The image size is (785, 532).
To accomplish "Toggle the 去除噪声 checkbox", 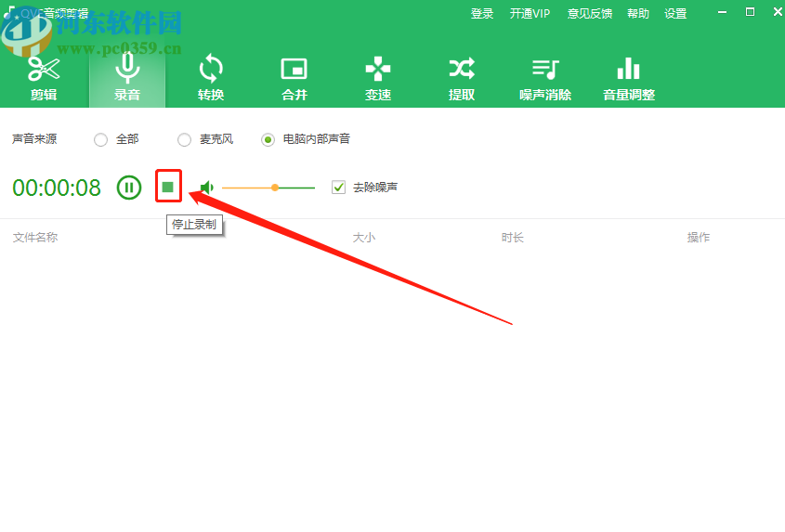I will click(338, 188).
